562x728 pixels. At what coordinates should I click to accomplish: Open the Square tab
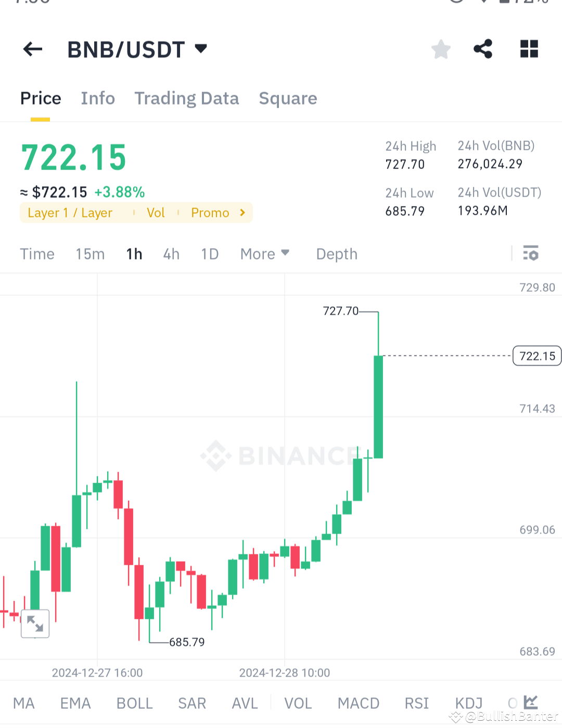pyautogui.click(x=288, y=98)
